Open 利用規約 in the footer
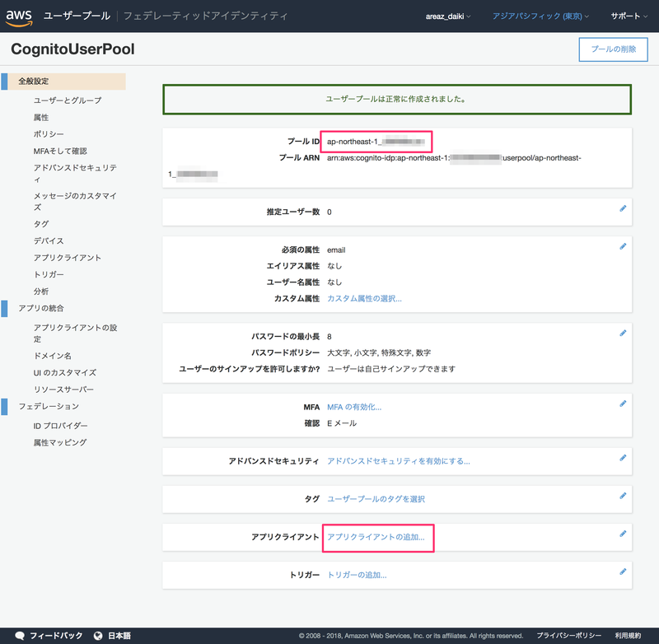The image size is (659, 644). point(629,636)
